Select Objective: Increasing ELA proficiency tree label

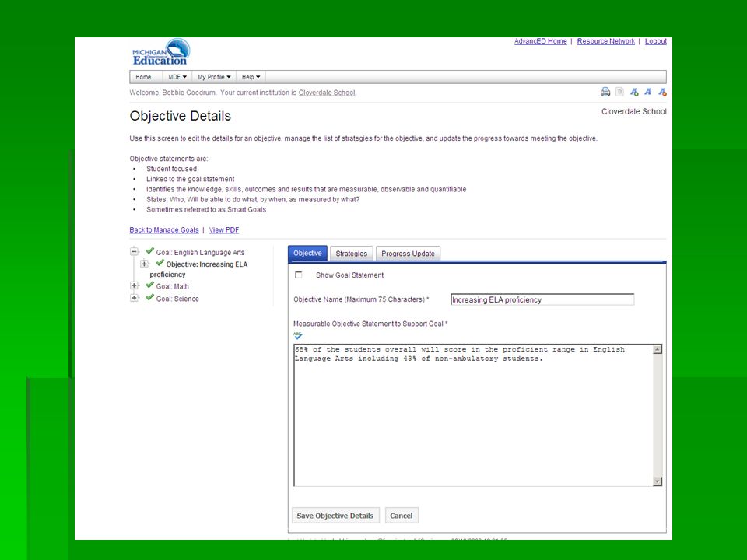click(198, 270)
